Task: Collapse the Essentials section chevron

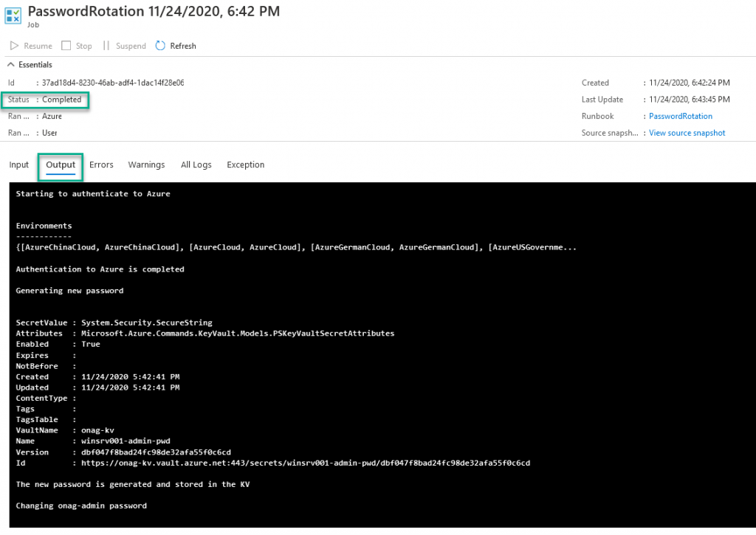Action: (10, 65)
